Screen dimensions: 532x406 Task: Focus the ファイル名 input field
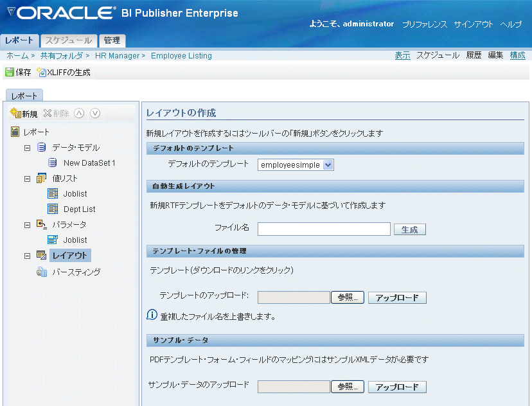point(324,229)
